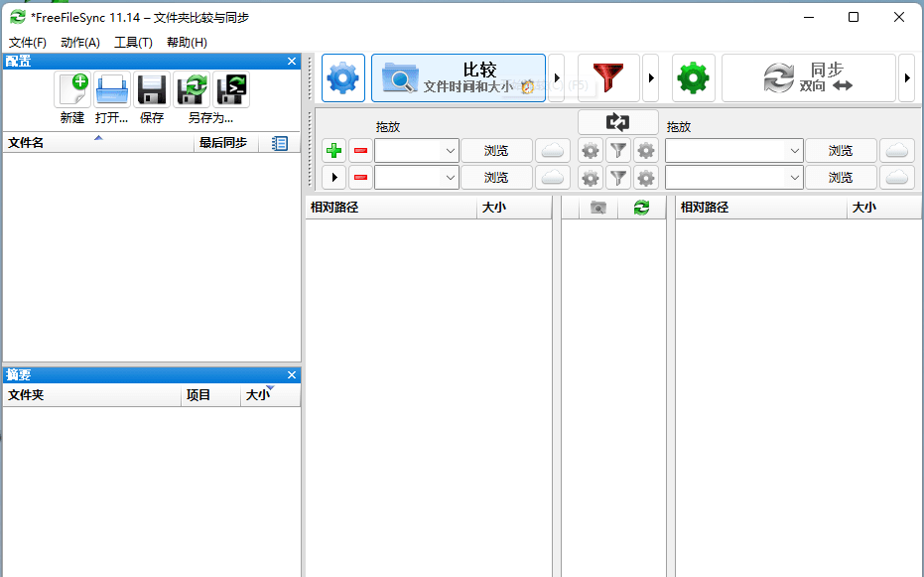
Task: Sort configurations by 文件名 column
Action: (x=98, y=143)
